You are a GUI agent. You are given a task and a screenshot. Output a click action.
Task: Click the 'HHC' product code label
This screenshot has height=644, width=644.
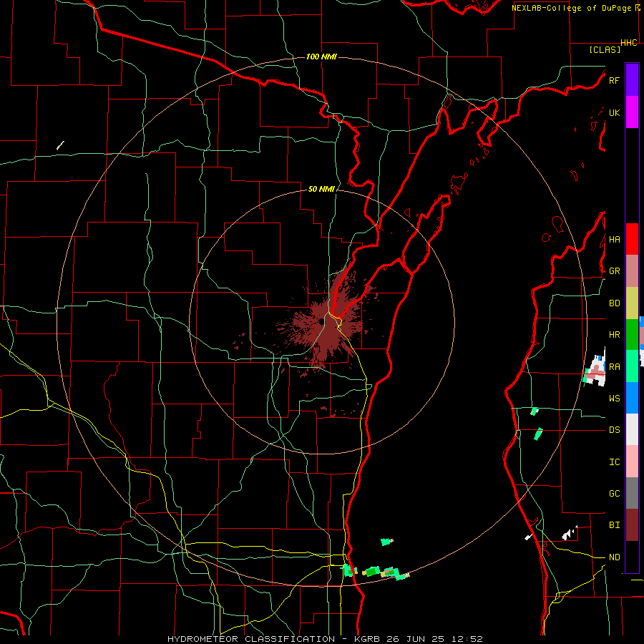(629, 43)
